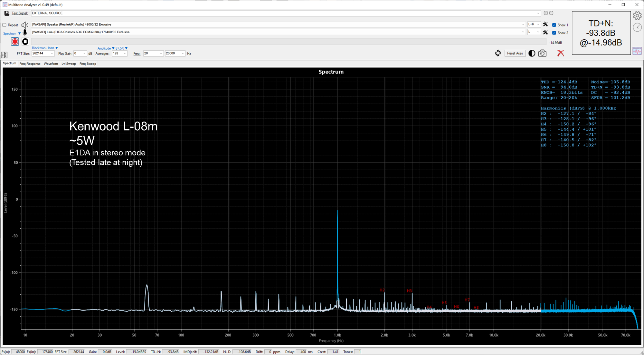The height and width of the screenshot is (355, 644).
Task: Switch to the Freq Response tab
Action: click(x=30, y=64)
